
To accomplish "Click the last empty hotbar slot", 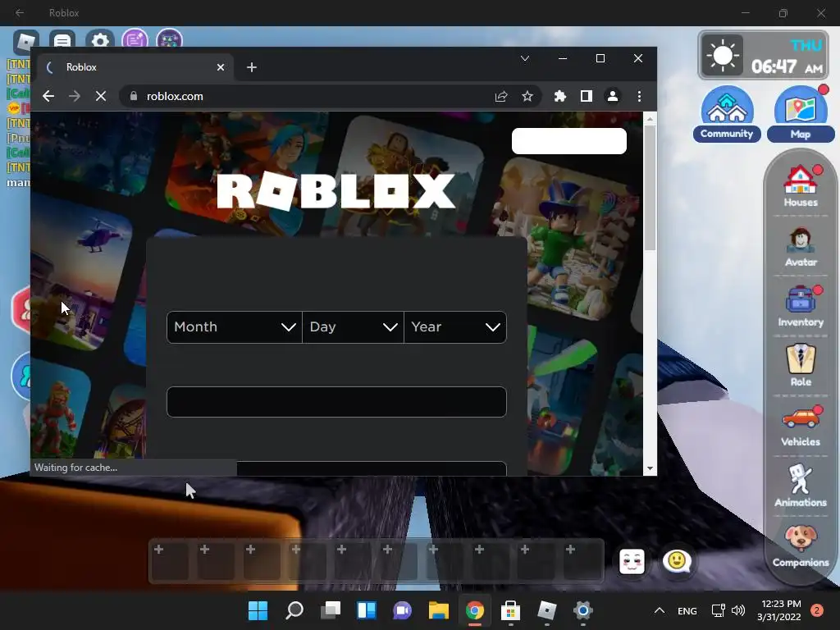I will (582, 561).
